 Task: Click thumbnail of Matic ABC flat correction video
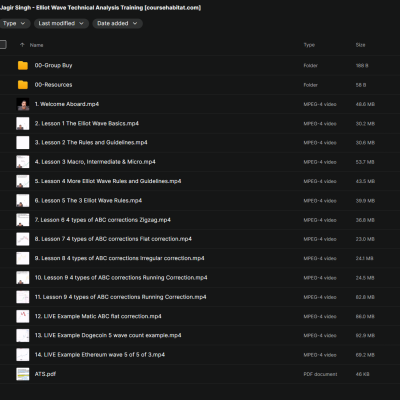coord(23,316)
